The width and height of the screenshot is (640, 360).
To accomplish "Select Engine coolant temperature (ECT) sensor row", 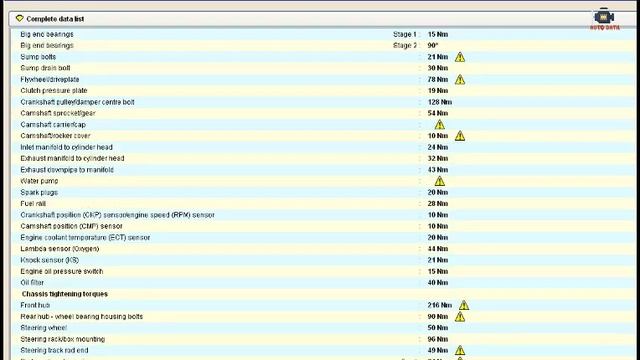I will coord(323,238).
